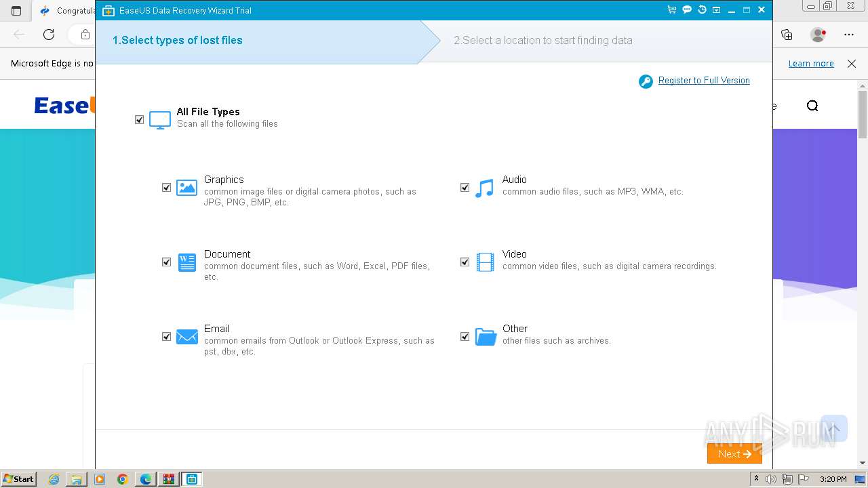Uncheck the All File Types checkbox
The image size is (868, 488).
tap(140, 120)
